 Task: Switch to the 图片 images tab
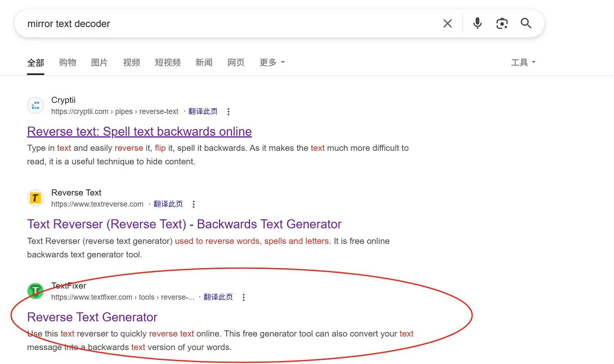pyautogui.click(x=99, y=62)
